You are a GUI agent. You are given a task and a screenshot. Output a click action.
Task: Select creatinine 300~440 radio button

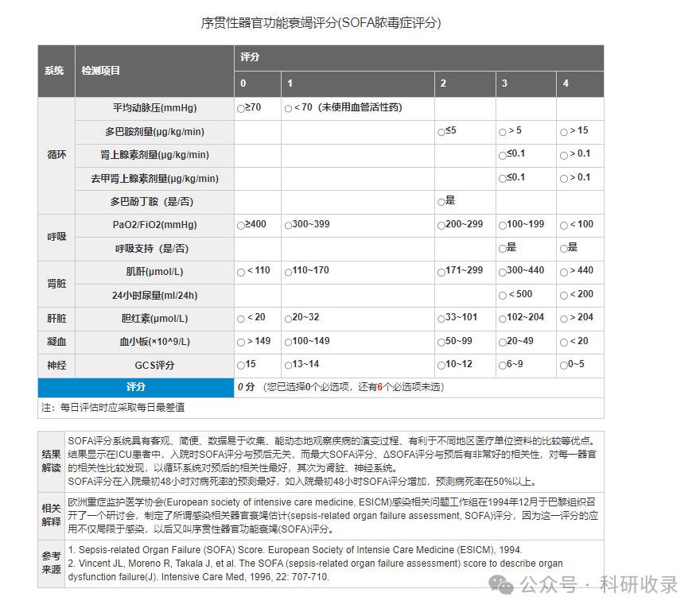tap(503, 272)
